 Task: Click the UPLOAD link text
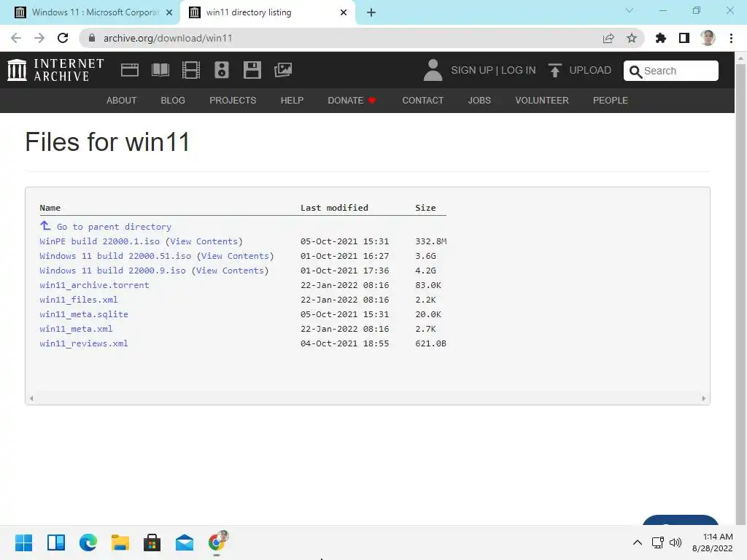[590, 70]
